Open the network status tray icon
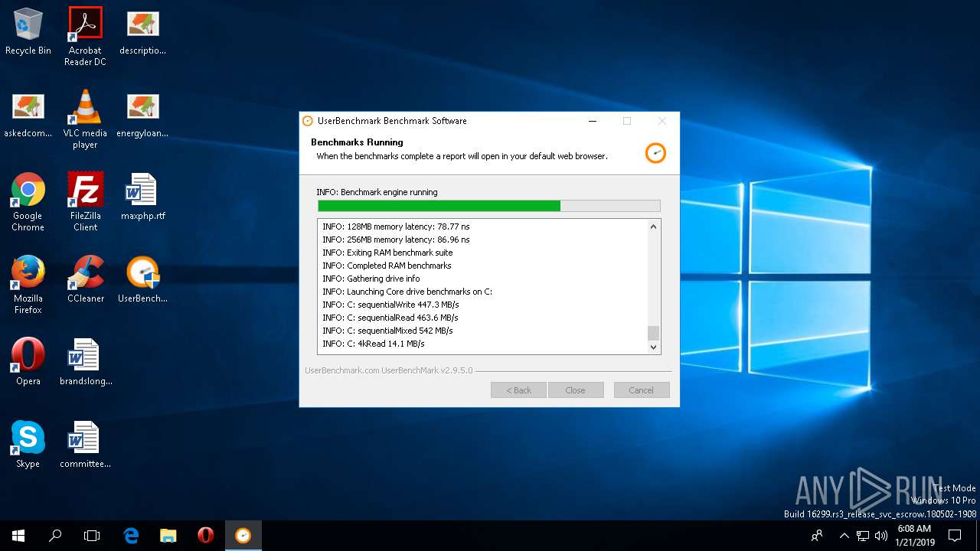Screen dimensions: 980x551 tap(863, 536)
